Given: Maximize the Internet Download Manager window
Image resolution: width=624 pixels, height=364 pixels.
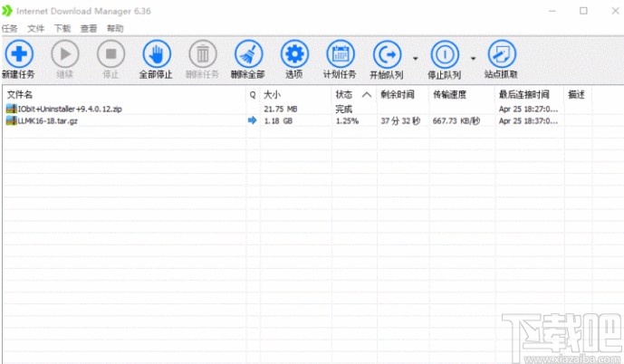Looking at the screenshot, I should 583,11.
